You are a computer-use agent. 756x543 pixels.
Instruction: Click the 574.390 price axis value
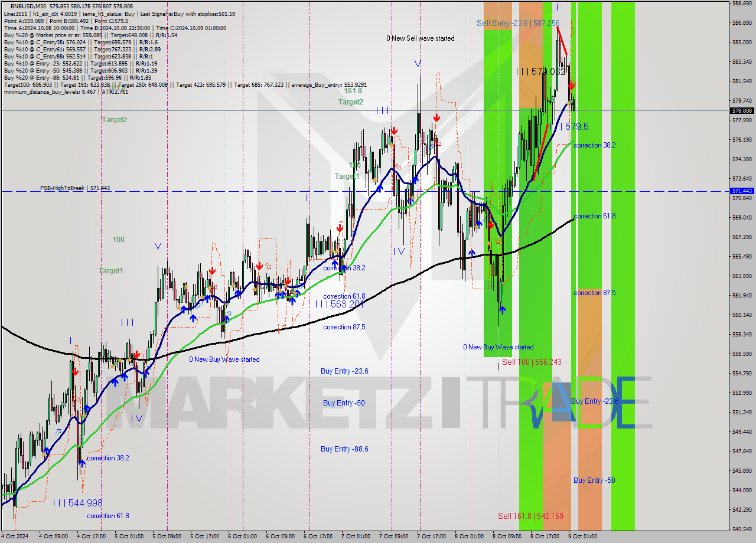coord(742,159)
